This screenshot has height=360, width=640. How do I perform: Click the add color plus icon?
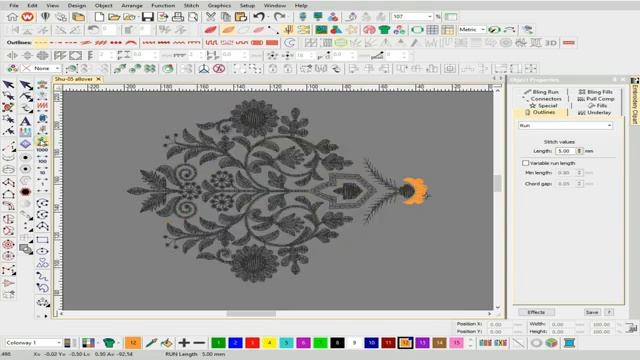[x=184, y=343]
